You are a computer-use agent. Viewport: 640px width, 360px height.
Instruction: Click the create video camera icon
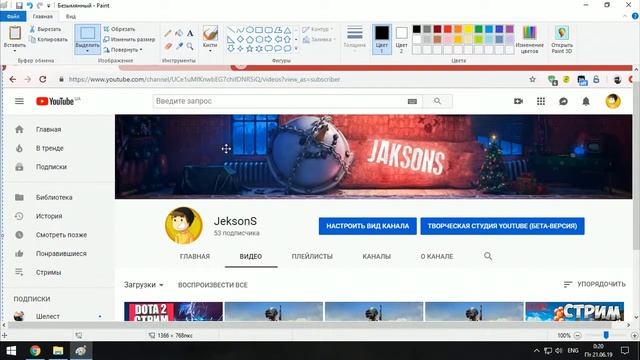point(518,101)
